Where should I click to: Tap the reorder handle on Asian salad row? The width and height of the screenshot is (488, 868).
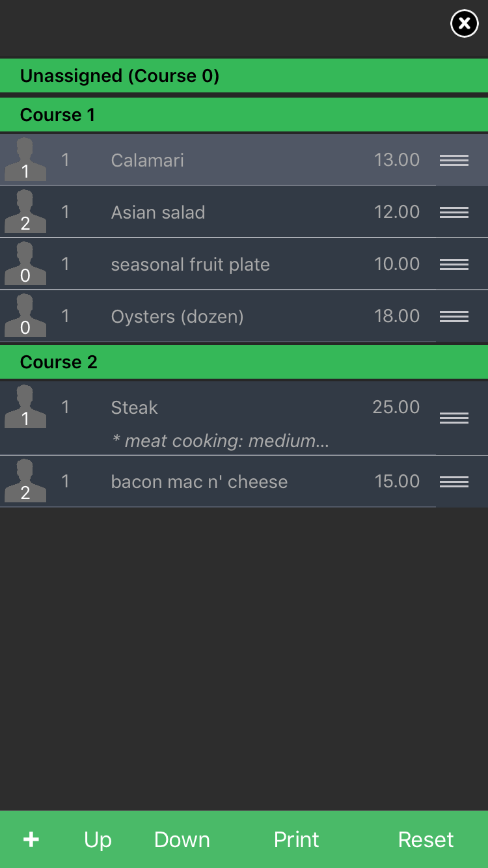[x=454, y=212]
